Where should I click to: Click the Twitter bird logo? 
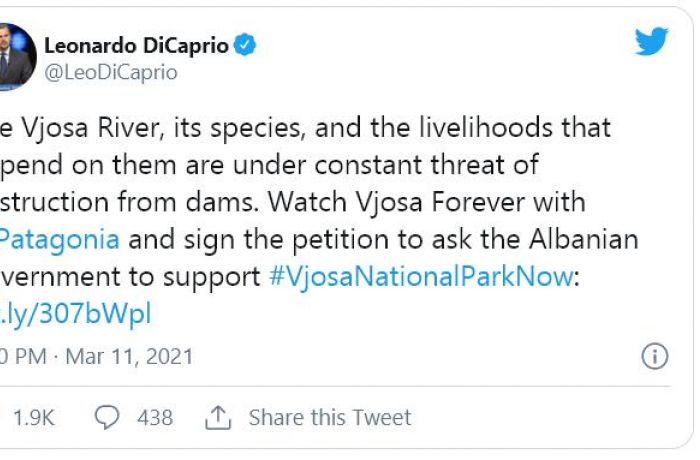click(x=651, y=41)
